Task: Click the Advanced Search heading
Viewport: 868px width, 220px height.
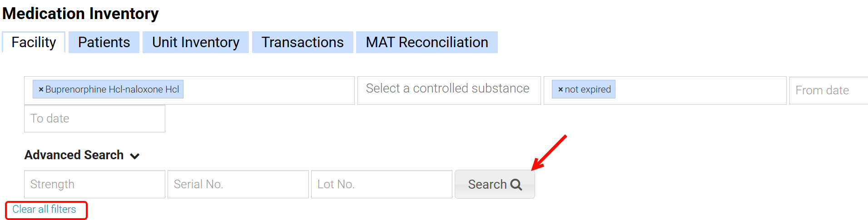Action: pyautogui.click(x=74, y=155)
